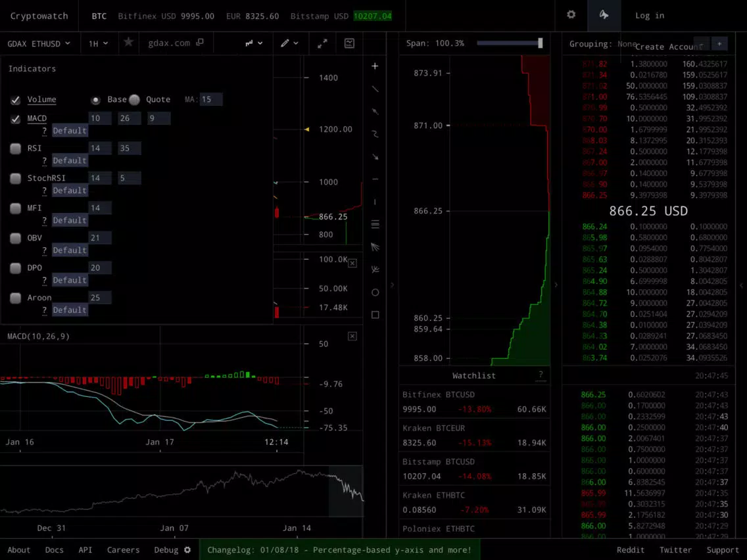Go to Cryptowatch home logo
This screenshot has height=560, width=747.
39,16
